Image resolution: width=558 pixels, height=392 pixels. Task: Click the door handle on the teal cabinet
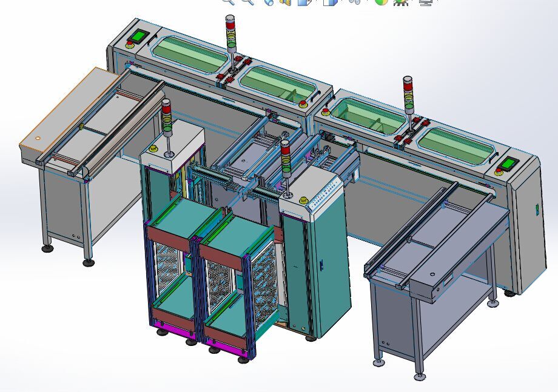pyautogui.click(x=321, y=265)
